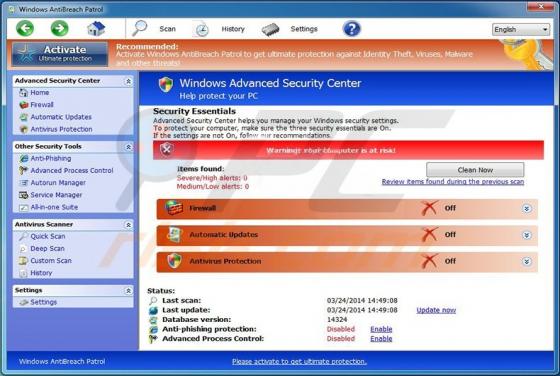This screenshot has width=560, height=376.
Task: Open Autorun Manager from sidebar
Action: (58, 183)
